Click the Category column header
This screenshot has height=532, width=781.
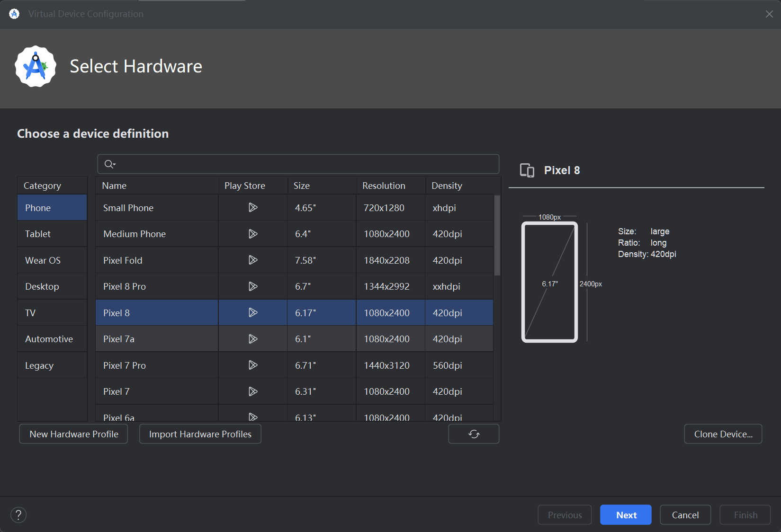(52, 186)
